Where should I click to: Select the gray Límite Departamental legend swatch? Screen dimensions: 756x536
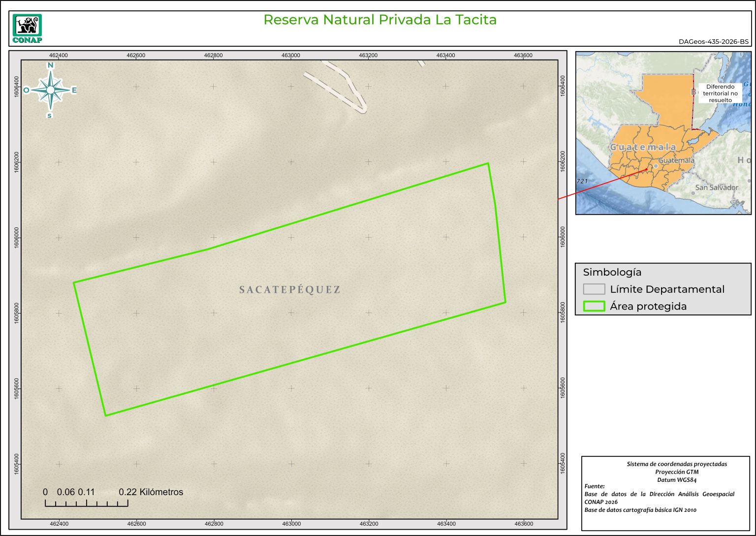[x=594, y=289]
